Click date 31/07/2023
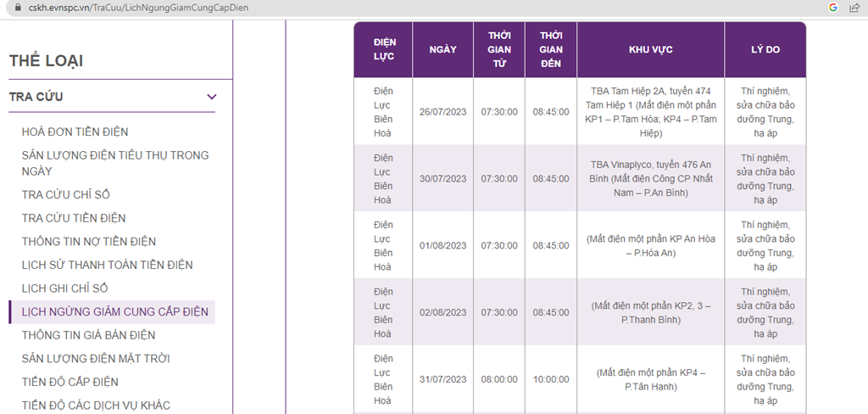This screenshot has width=868, height=414. click(442, 379)
